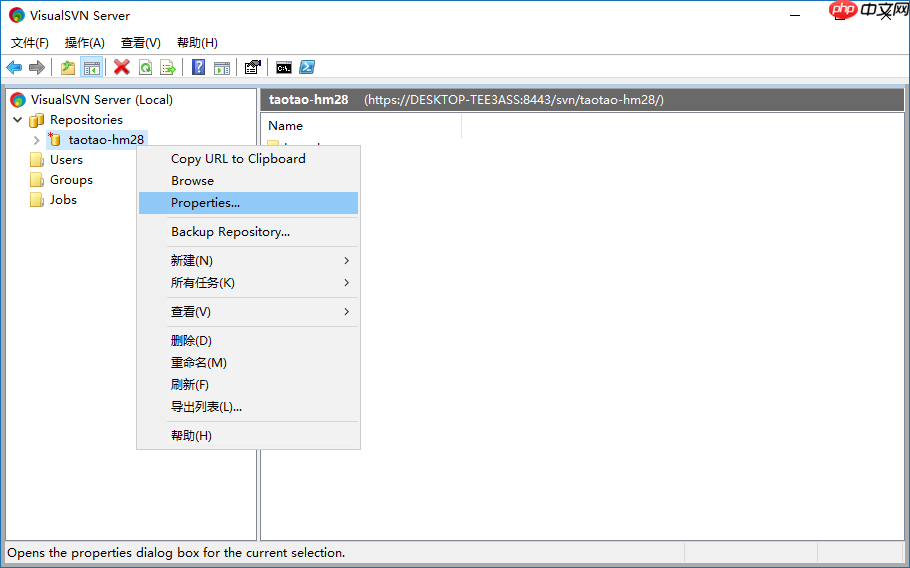
Task: Toggle the show/hide console tree icon
Action: (92, 67)
